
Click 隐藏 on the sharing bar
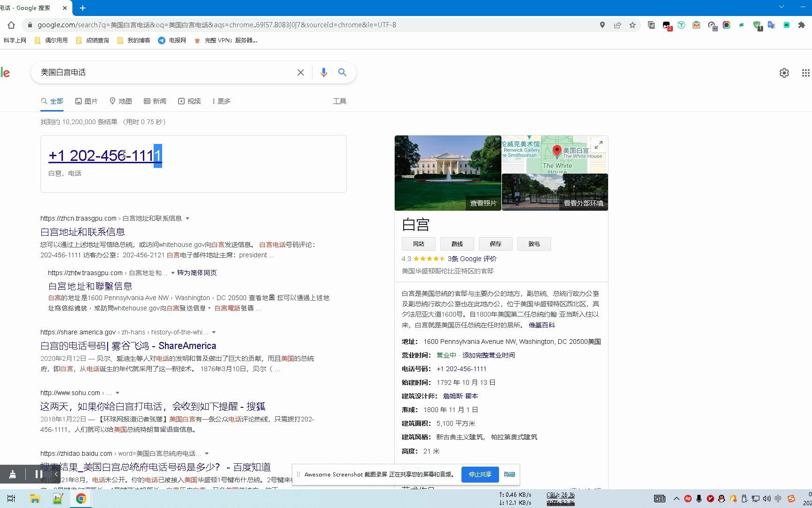point(509,474)
